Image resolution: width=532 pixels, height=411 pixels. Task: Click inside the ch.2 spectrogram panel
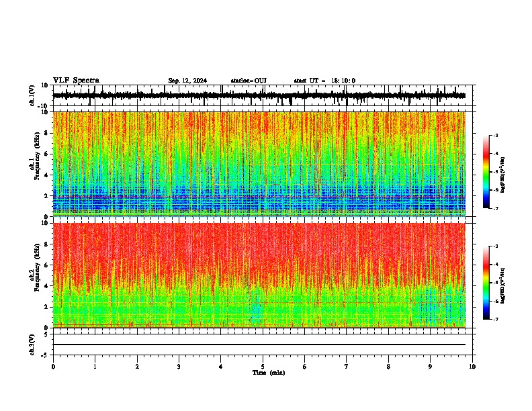click(x=259, y=275)
